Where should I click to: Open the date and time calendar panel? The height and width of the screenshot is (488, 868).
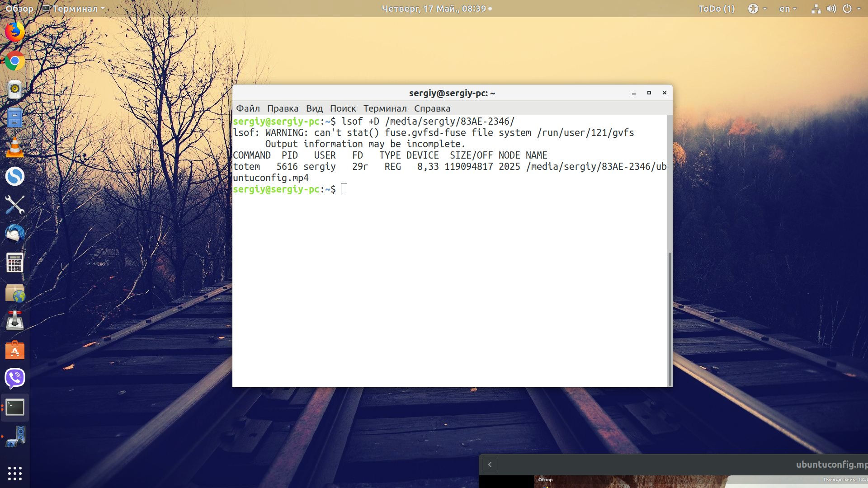pyautogui.click(x=436, y=9)
